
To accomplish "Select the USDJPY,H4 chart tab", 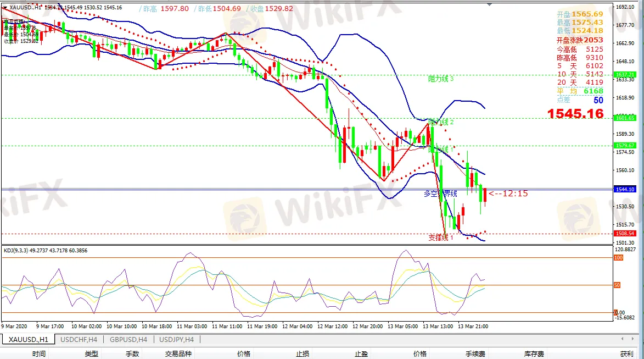I will coord(176,339).
